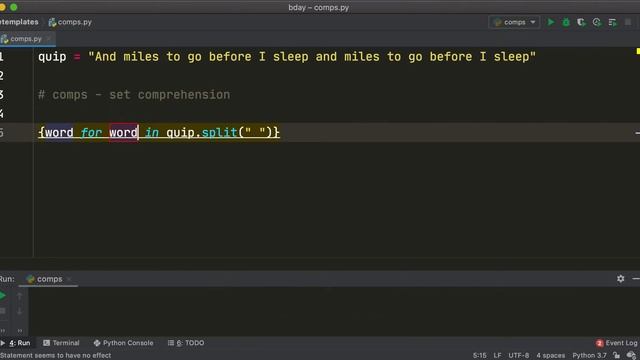
Task: Click the 5:15 cursor position in status bar
Action: coord(479,356)
